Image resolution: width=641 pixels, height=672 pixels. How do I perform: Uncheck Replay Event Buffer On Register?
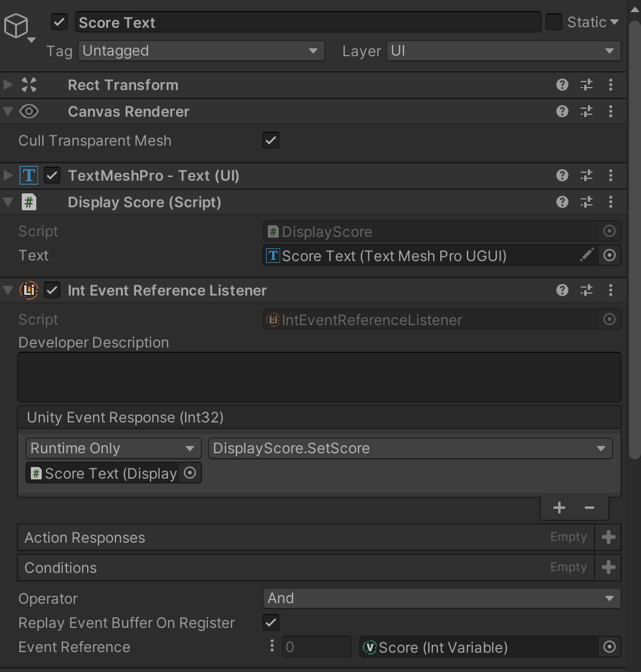click(270, 622)
